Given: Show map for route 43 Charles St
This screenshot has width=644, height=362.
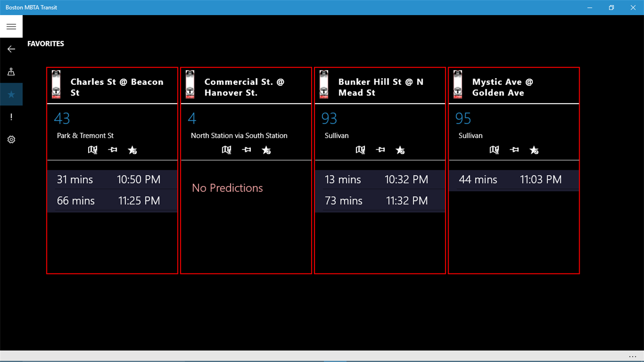Looking at the screenshot, I should click(93, 150).
